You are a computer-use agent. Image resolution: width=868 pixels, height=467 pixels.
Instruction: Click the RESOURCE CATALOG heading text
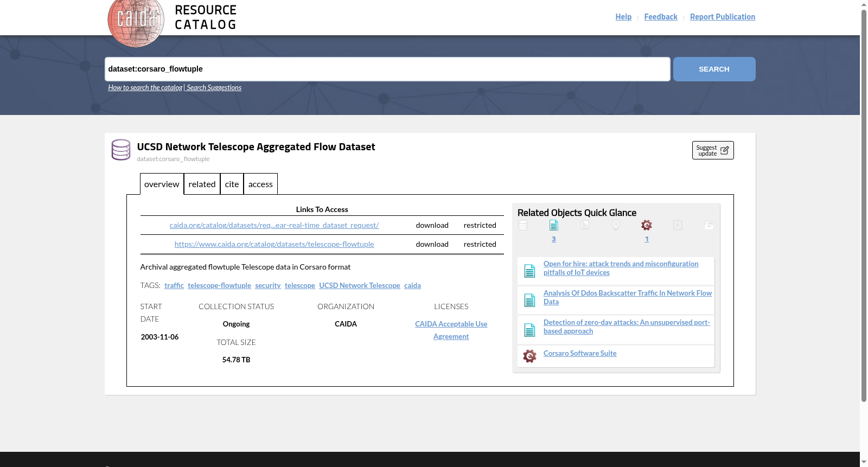pos(206,17)
